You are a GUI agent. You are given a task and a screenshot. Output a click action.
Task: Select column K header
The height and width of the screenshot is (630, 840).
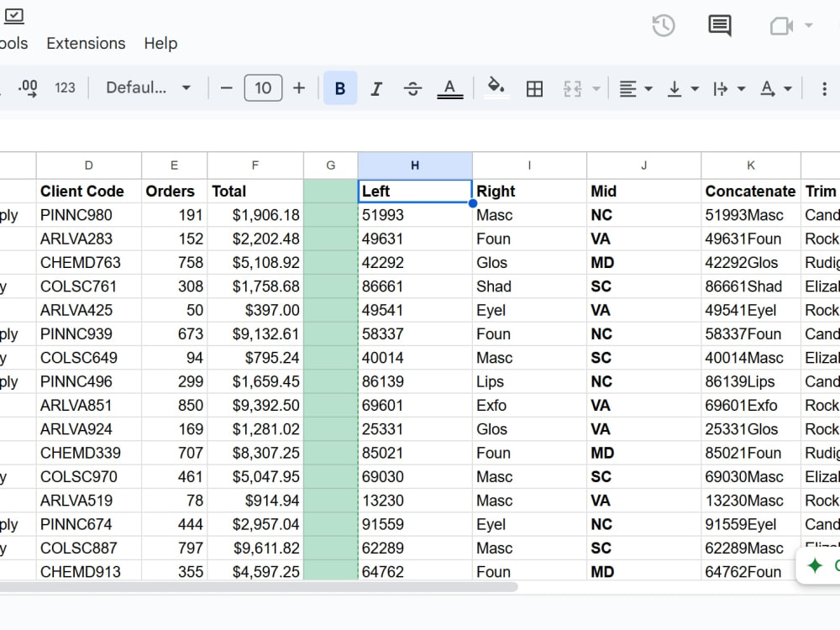tap(751, 165)
